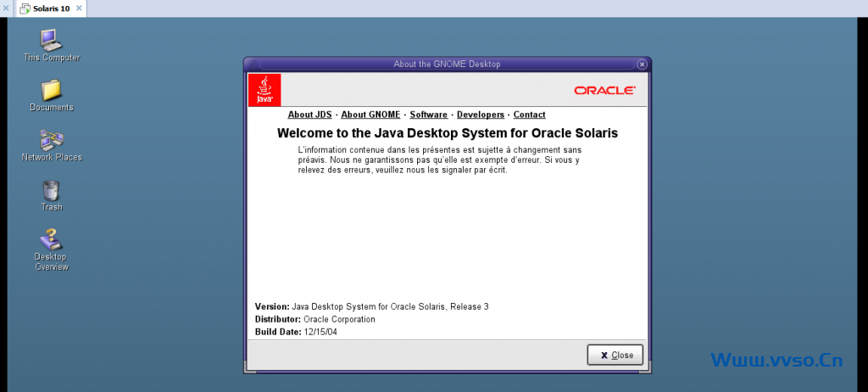
Task: Switch to the Solaris 10 VM tab
Action: tap(51, 8)
